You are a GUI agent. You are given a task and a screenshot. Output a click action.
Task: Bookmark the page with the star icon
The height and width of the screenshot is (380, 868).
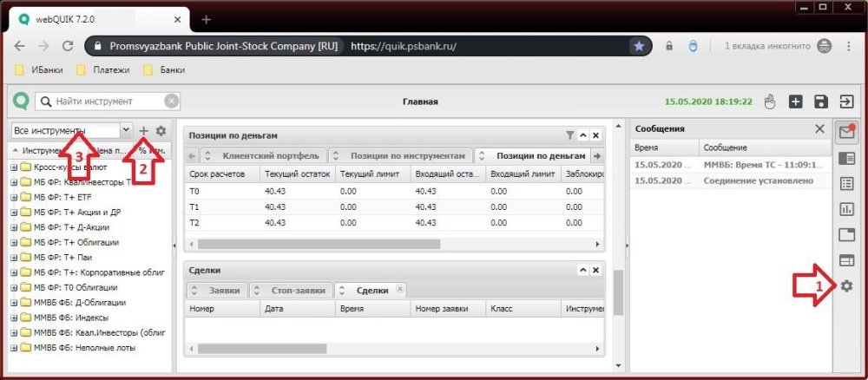(x=639, y=46)
